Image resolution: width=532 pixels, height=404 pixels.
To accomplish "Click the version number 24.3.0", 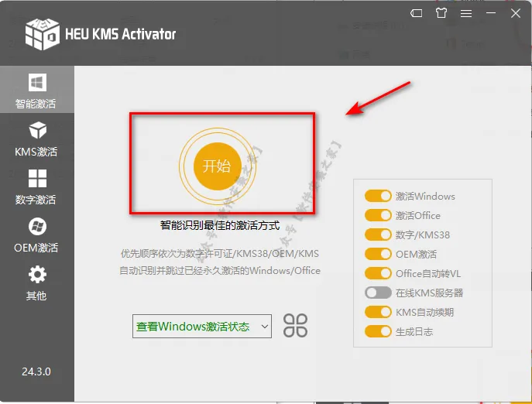I will (36, 371).
